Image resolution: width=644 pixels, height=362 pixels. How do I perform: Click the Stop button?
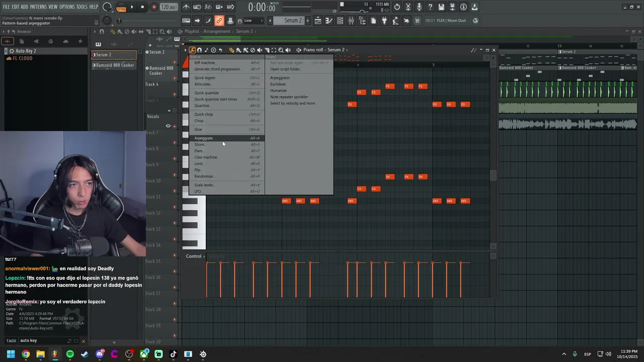(x=143, y=7)
